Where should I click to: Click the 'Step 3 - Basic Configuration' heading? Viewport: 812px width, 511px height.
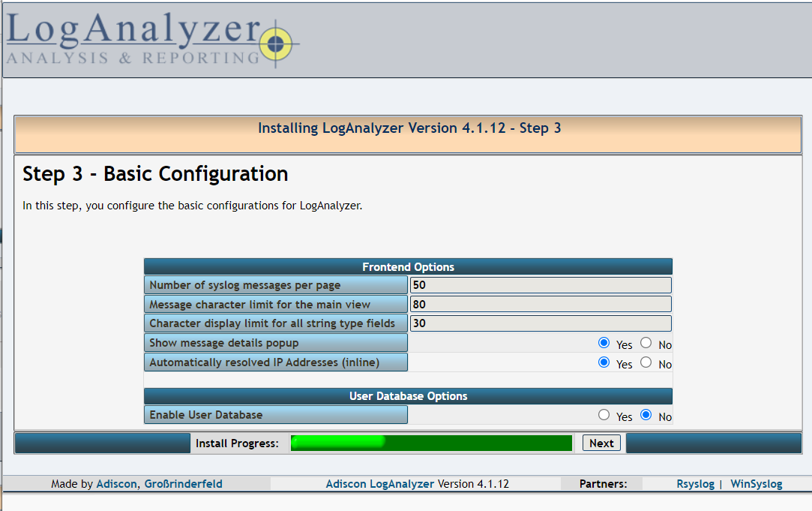click(x=155, y=173)
